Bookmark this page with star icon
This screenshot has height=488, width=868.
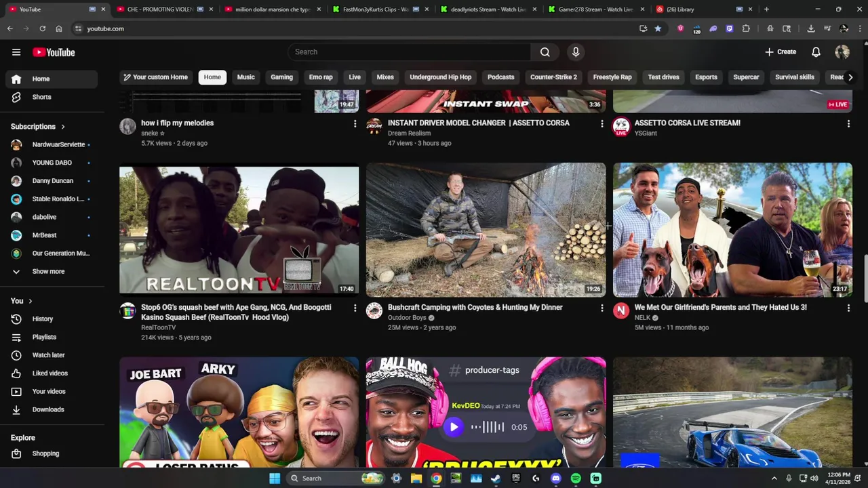(658, 28)
